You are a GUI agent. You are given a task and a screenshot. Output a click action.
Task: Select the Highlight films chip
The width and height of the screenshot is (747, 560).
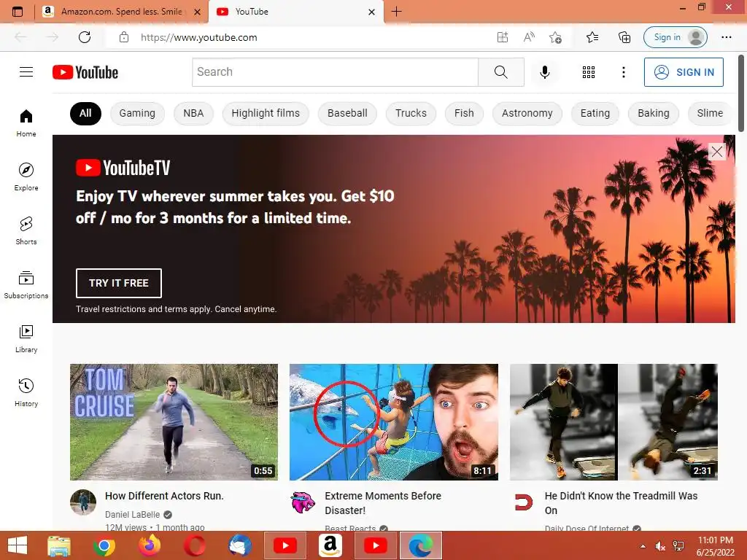coord(266,113)
